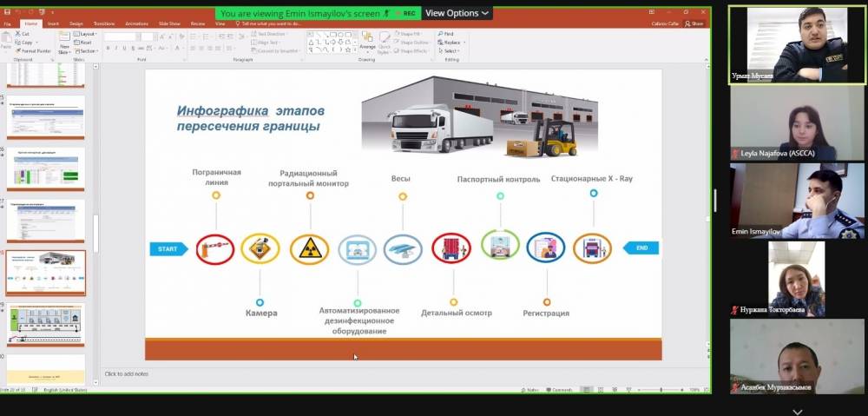
Task: Click the Arrange button in Drawing group
Action: coord(367,41)
